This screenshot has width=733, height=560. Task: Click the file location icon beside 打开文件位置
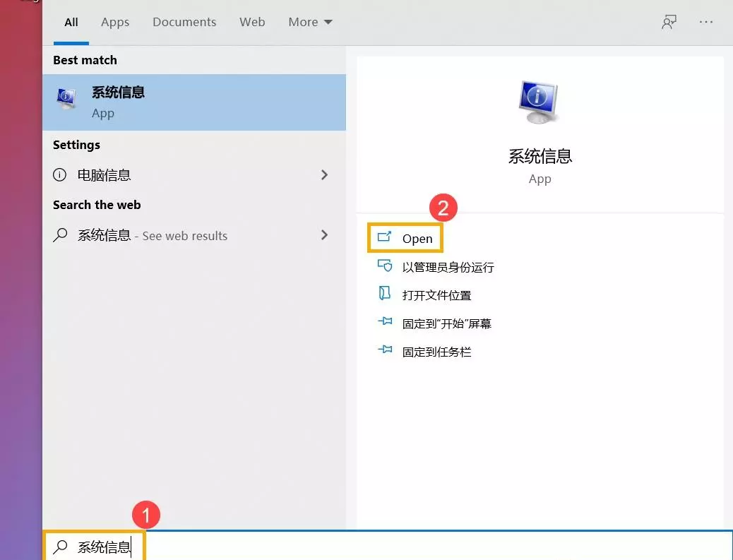tap(385, 294)
